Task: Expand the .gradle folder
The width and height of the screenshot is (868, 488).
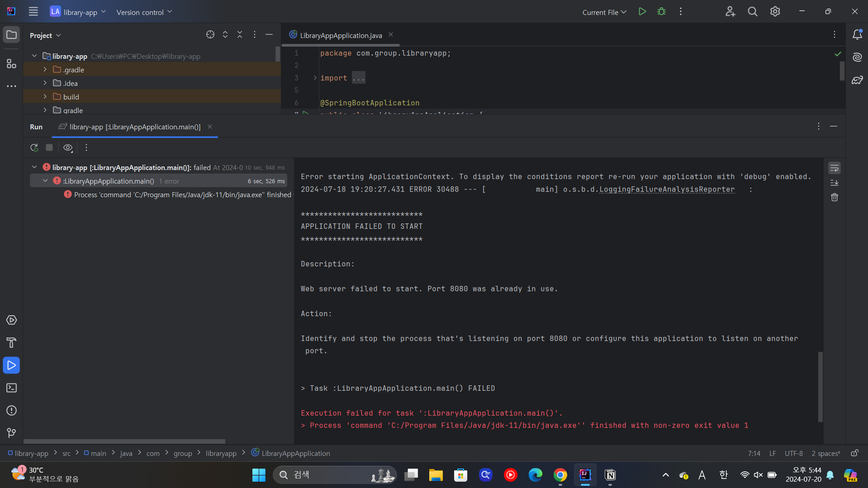Action: tap(45, 70)
